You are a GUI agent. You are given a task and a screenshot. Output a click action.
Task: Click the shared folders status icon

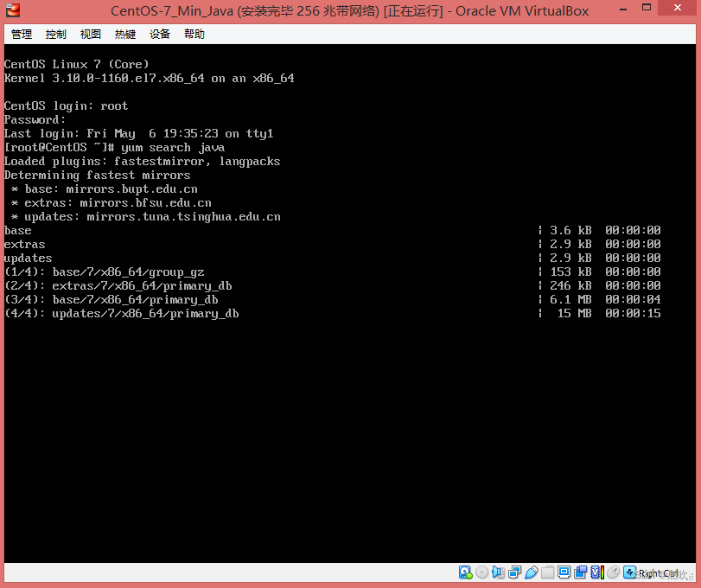(548, 572)
